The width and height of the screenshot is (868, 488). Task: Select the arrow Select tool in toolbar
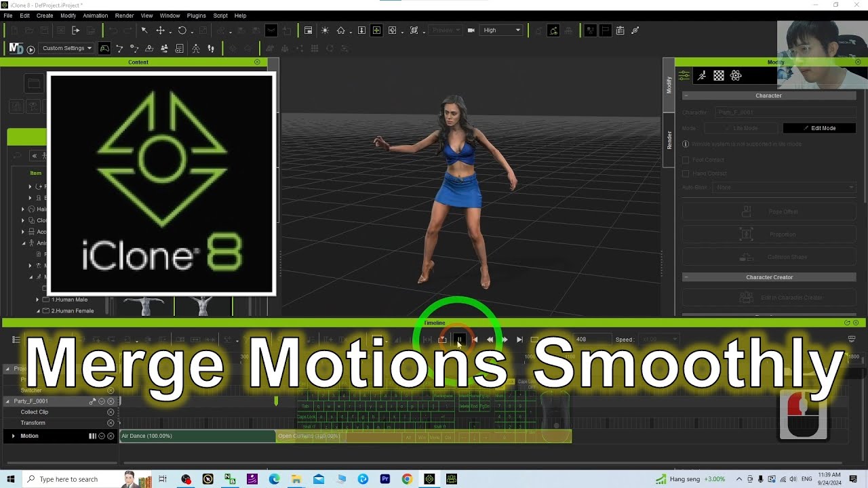[x=144, y=30]
